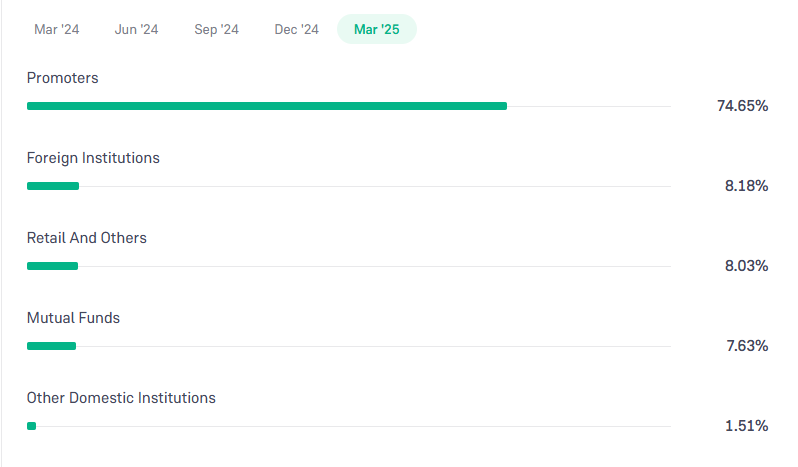View Dec '24 shareholding data
The height and width of the screenshot is (467, 798).
297,30
